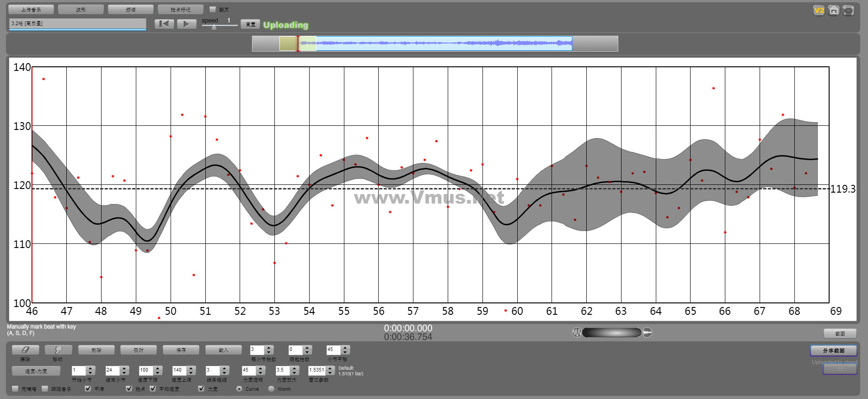
Task: Select the move (移动) tool
Action: [x=58, y=350]
